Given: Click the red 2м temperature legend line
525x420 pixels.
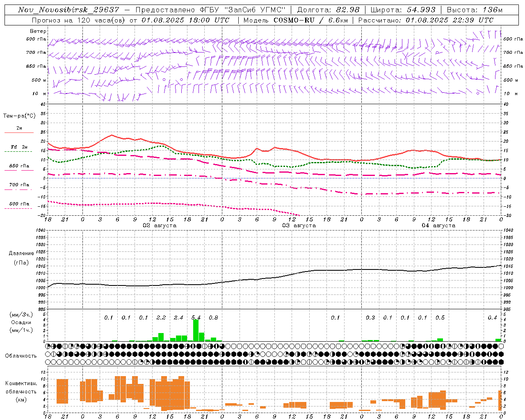Looking at the screenshot, I should click(x=19, y=133).
